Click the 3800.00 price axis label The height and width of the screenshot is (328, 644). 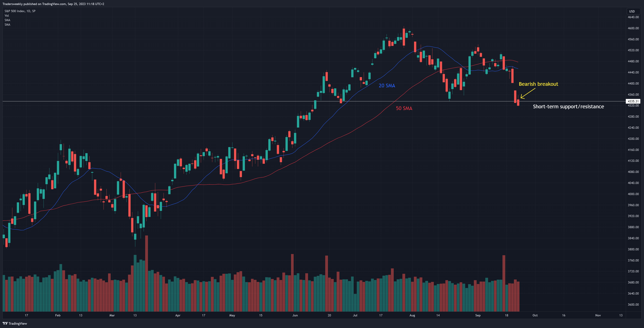coord(633,249)
